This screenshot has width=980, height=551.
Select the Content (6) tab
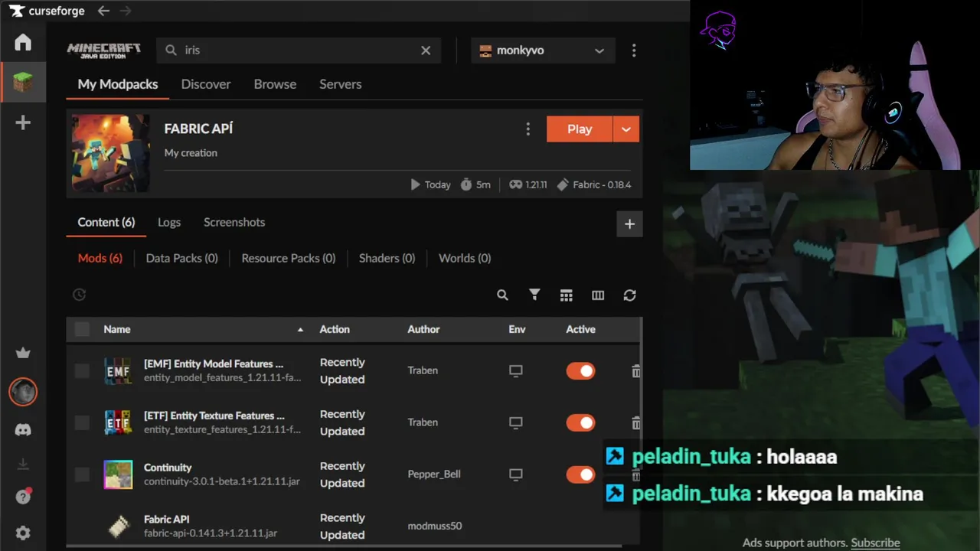(x=106, y=222)
